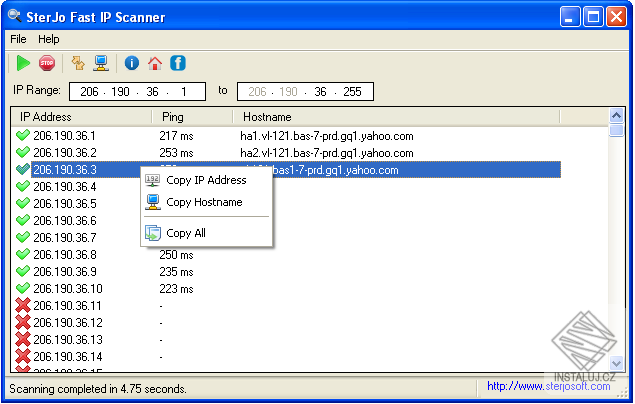Sort by IP Address column header

81,117
